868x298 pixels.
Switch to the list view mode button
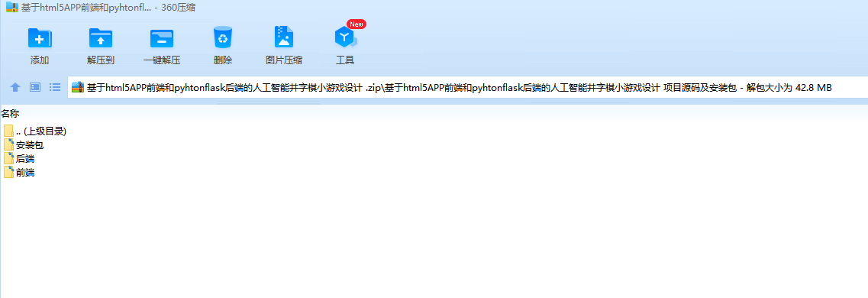tap(55, 87)
